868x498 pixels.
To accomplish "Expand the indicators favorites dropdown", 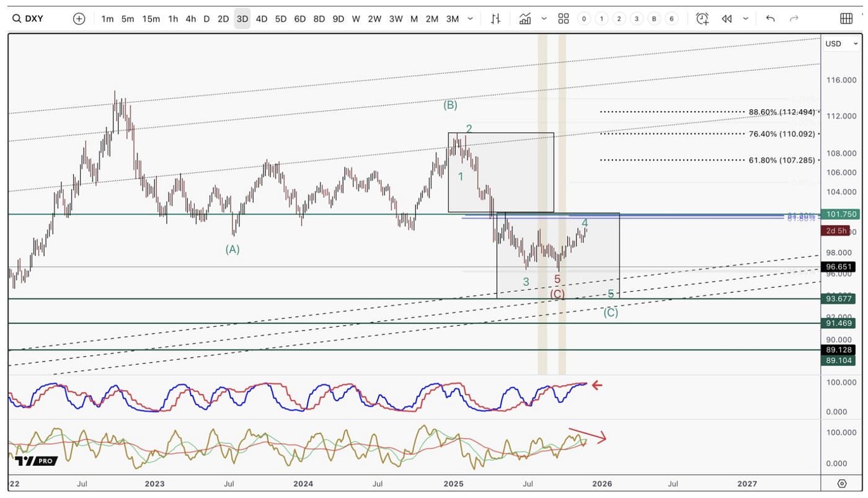I will click(x=544, y=19).
